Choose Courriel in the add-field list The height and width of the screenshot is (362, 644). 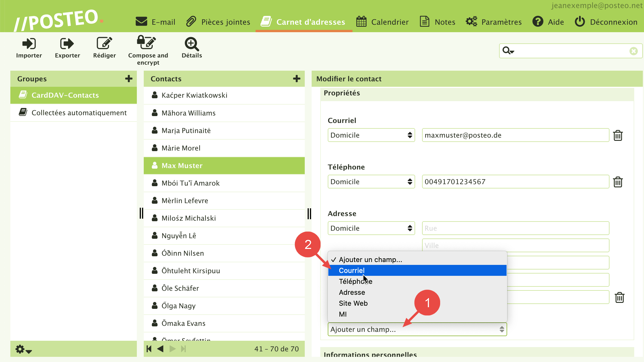[352, 270]
